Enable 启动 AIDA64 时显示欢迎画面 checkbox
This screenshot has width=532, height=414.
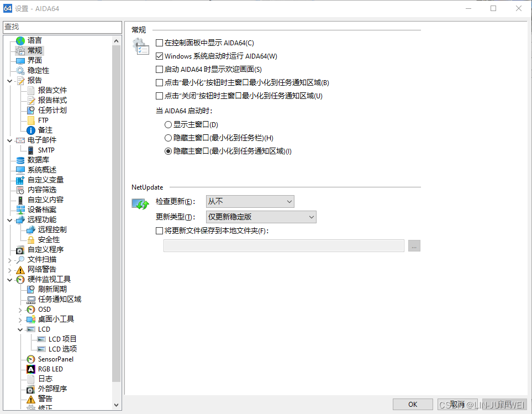[159, 69]
